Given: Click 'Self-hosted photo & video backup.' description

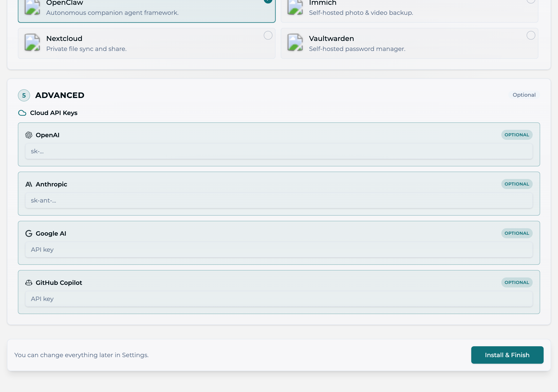Looking at the screenshot, I should coord(361,13).
